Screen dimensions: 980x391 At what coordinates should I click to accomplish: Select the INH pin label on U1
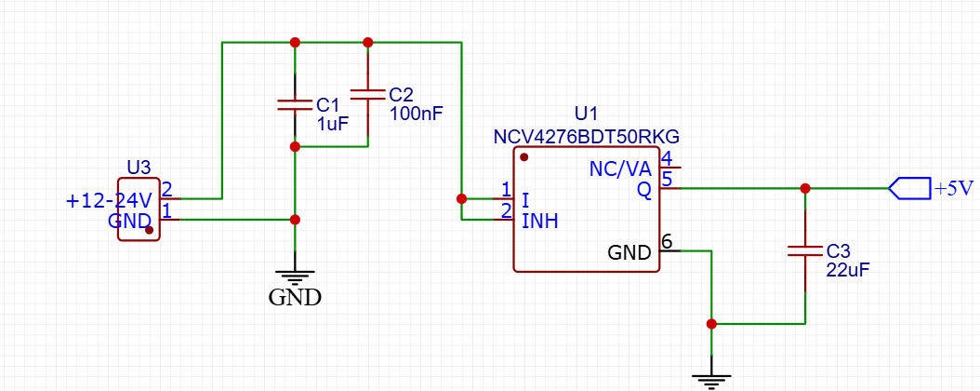coord(539,221)
